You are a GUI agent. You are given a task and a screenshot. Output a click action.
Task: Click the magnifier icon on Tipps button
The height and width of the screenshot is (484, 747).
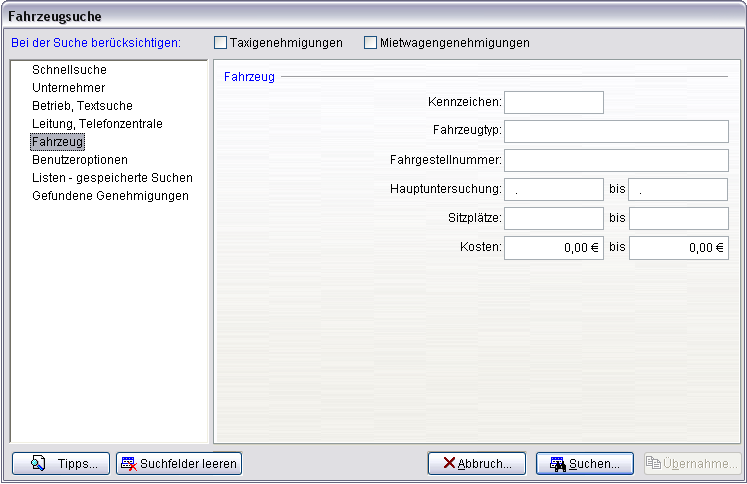coord(38,464)
